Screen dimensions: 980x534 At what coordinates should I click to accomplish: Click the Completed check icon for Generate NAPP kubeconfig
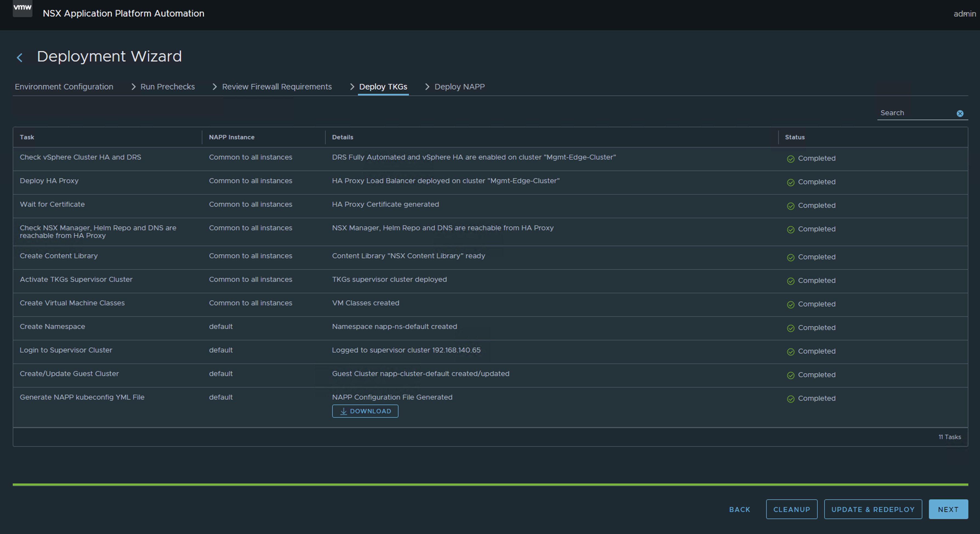(791, 399)
